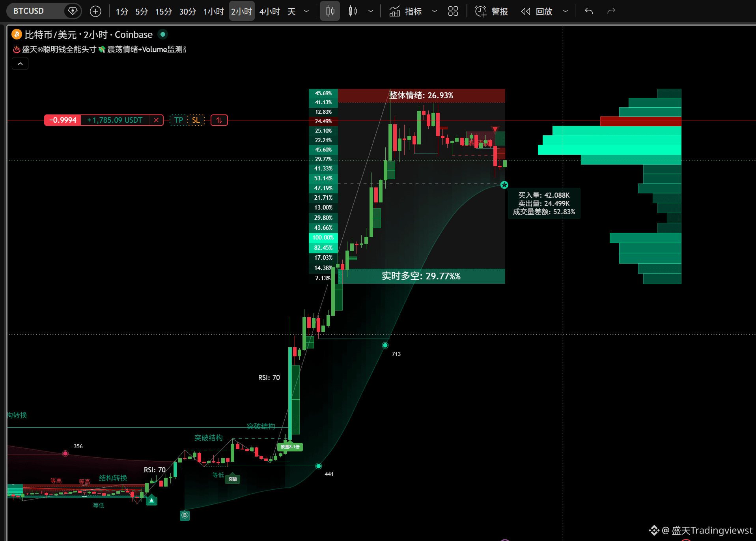
Task: Create a 警报 price alert
Action: tap(500, 11)
